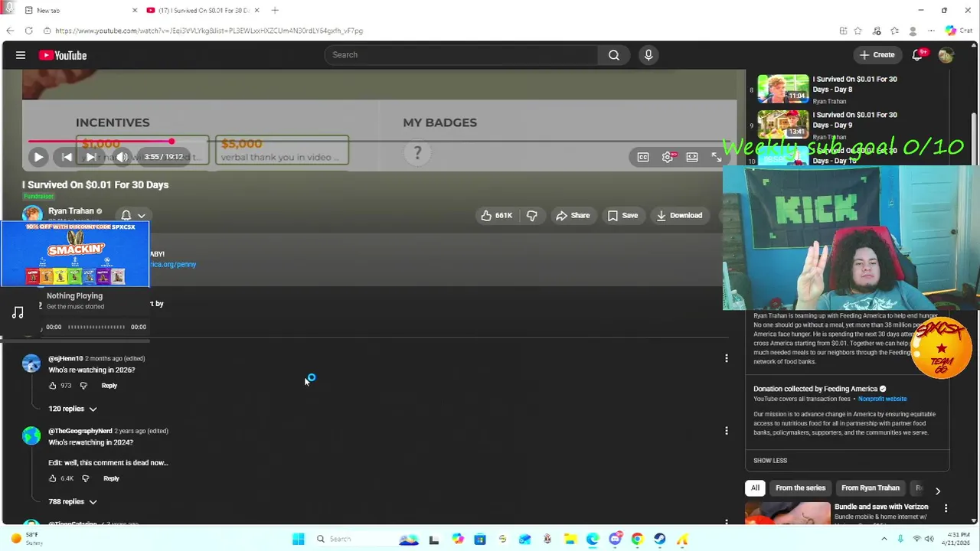The width and height of the screenshot is (980, 551).
Task: Open the Copilot Chat sidebar
Action: coord(960,31)
